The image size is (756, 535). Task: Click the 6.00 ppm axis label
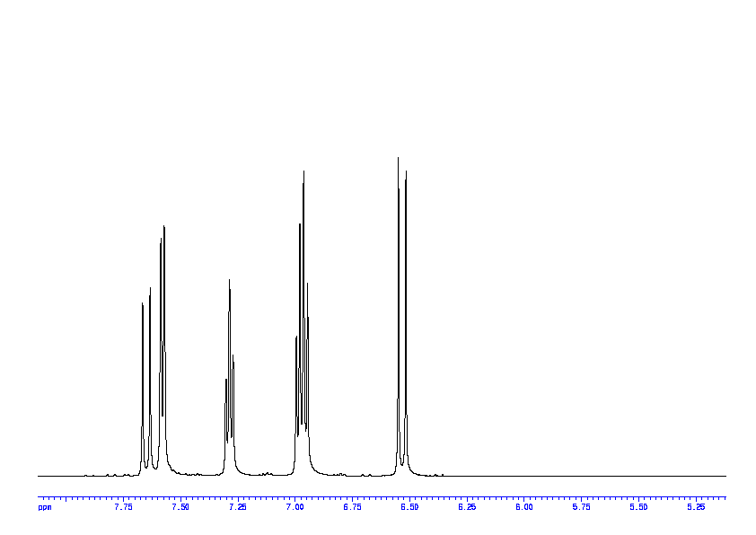pyautogui.click(x=524, y=507)
